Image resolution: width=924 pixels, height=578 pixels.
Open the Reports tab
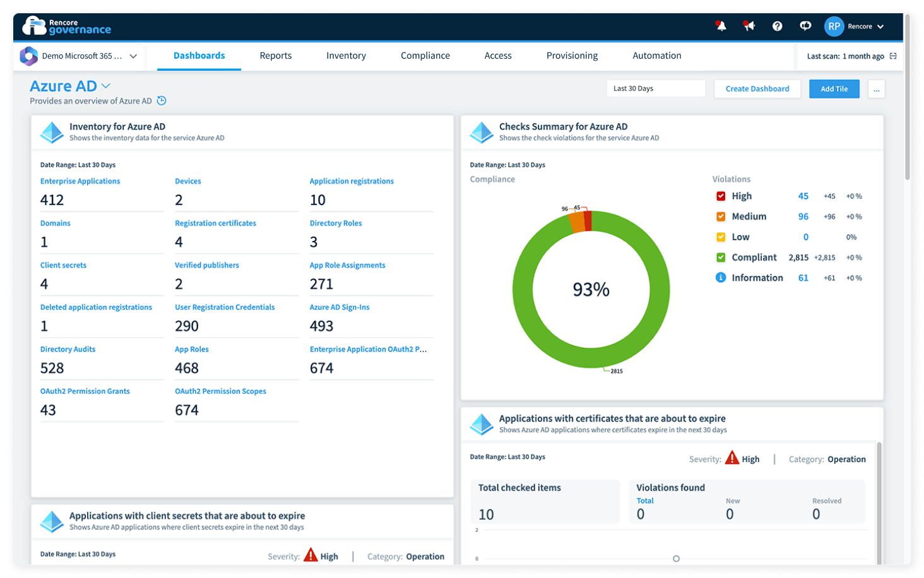[276, 56]
